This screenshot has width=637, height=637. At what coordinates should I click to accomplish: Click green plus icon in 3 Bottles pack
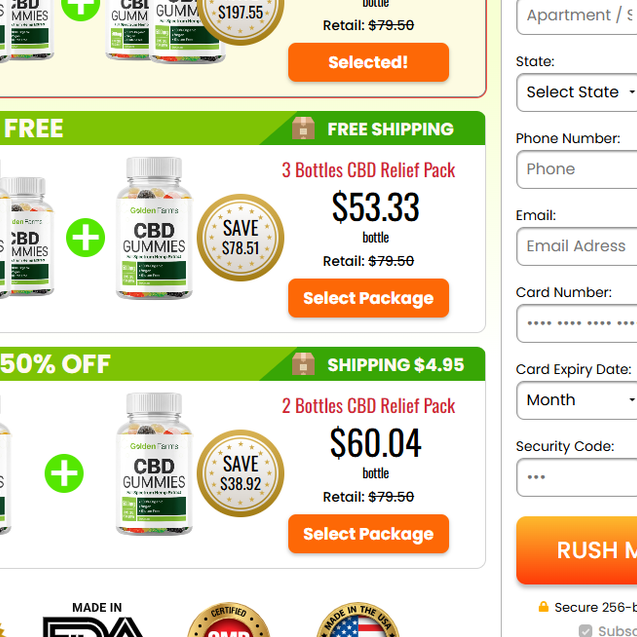(x=85, y=238)
